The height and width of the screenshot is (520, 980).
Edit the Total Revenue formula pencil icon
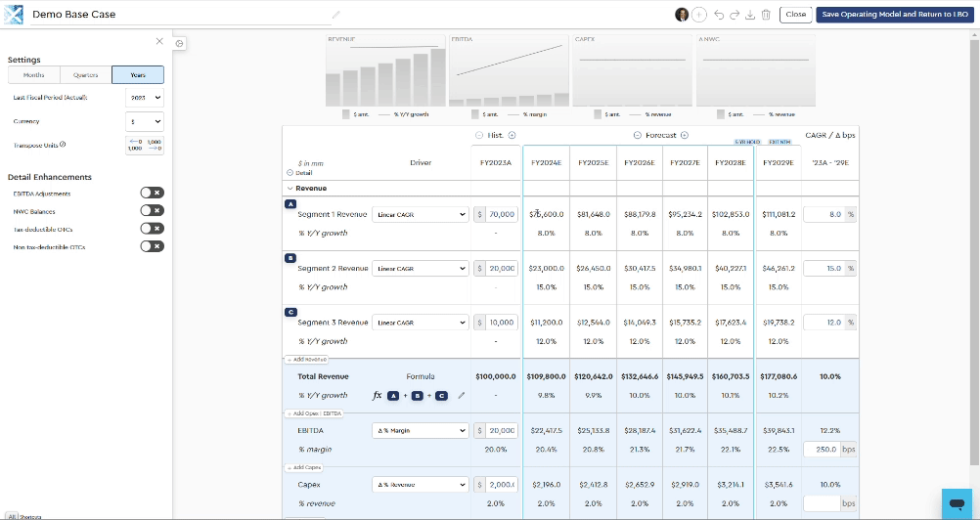(462, 395)
